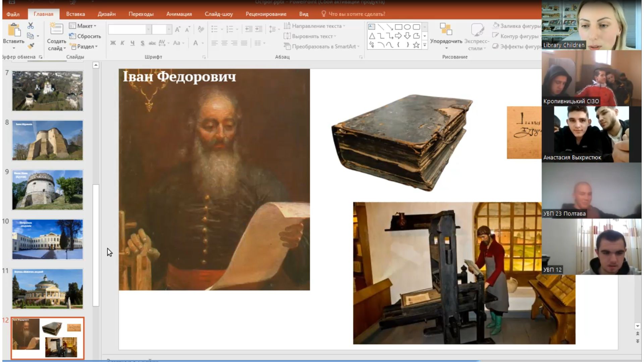Screen dimensions: 644x362
Task: Switch to the Вставка tab
Action: pos(75,14)
